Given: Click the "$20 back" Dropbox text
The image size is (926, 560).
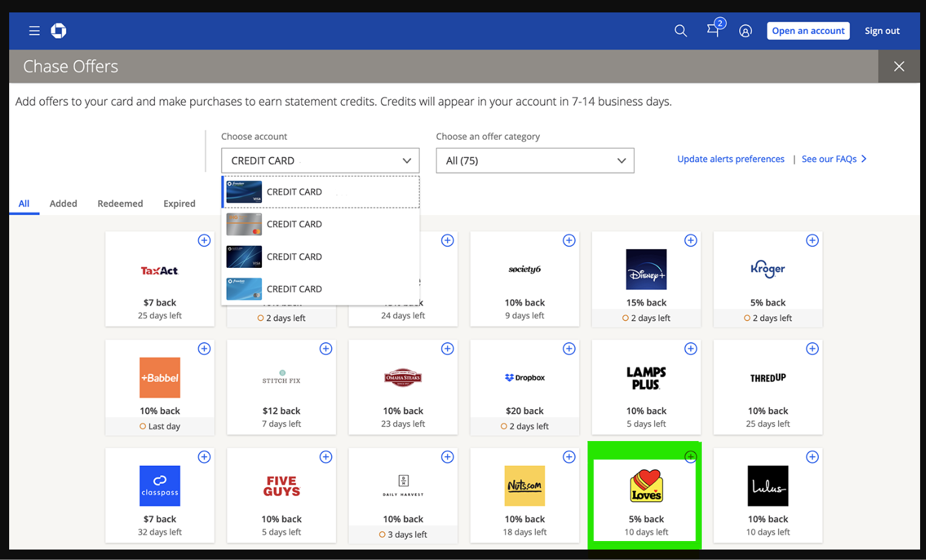Looking at the screenshot, I should click(525, 411).
